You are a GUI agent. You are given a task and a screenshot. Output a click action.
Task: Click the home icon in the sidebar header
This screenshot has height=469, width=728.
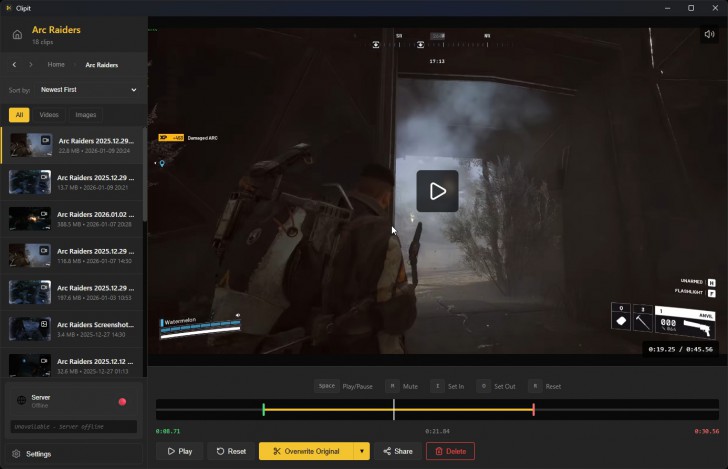[17, 35]
